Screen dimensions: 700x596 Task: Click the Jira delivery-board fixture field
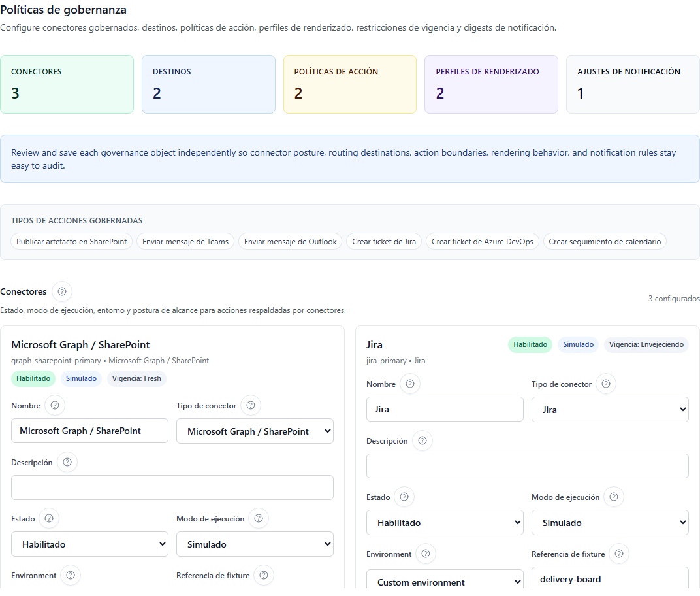coord(610,579)
